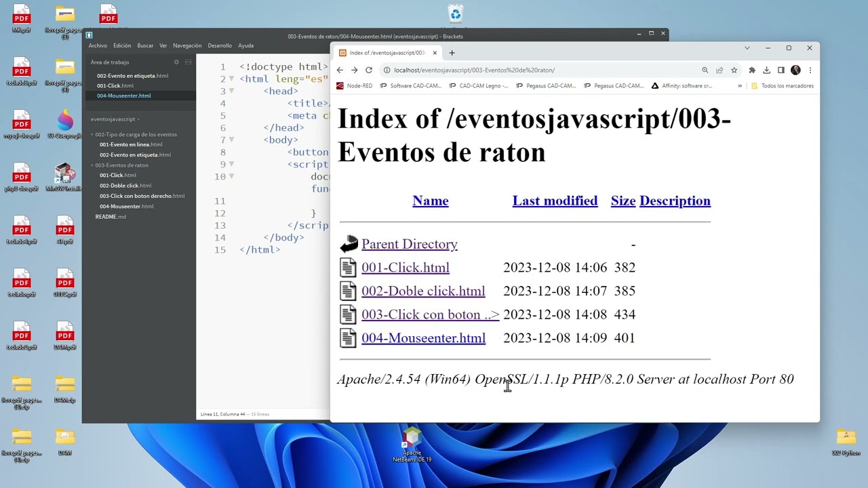Open Edición menu in Brackets

click(x=122, y=45)
